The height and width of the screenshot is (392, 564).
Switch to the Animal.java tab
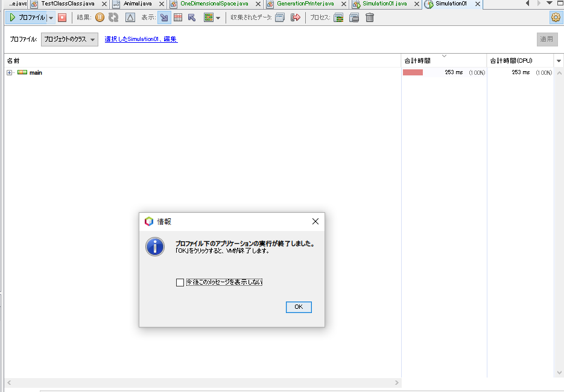point(138,4)
